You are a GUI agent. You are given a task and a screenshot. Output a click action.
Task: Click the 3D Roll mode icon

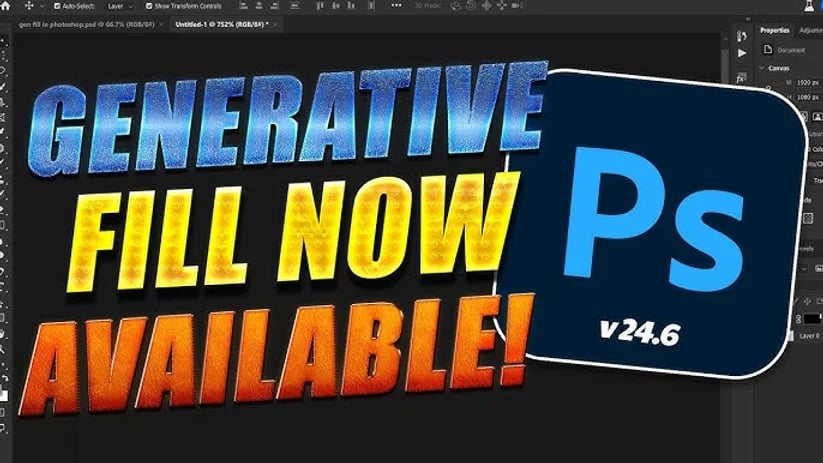tap(471, 6)
